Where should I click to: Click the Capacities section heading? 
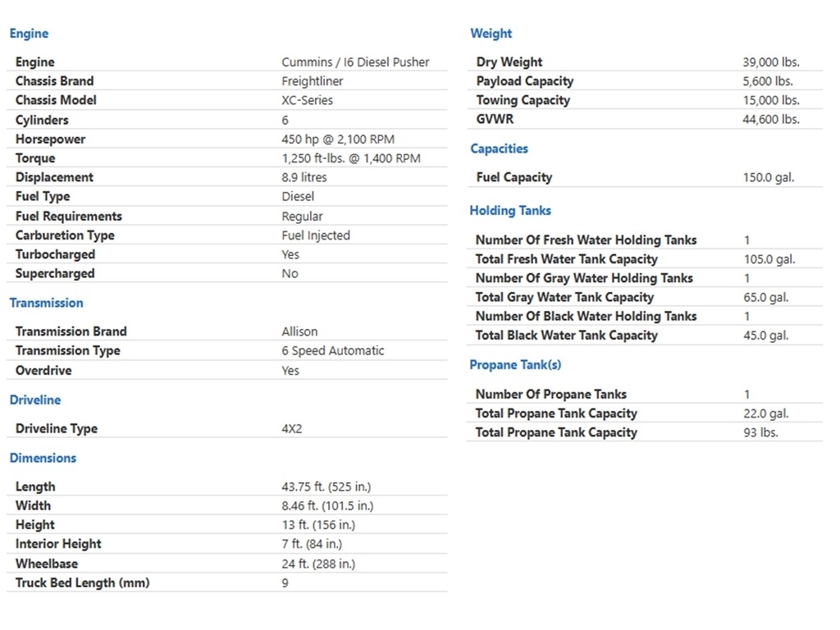click(x=500, y=149)
